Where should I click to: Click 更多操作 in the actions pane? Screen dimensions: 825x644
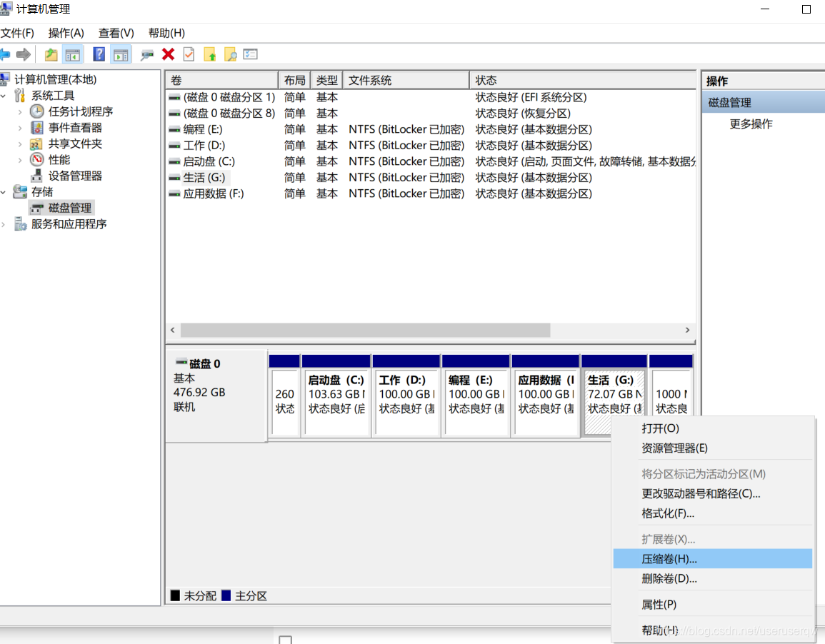pyautogui.click(x=751, y=124)
